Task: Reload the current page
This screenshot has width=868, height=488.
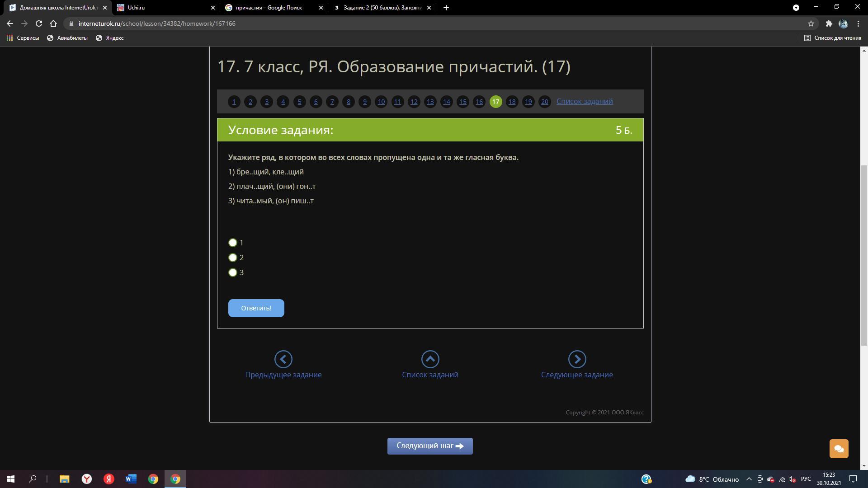Action: [x=39, y=23]
